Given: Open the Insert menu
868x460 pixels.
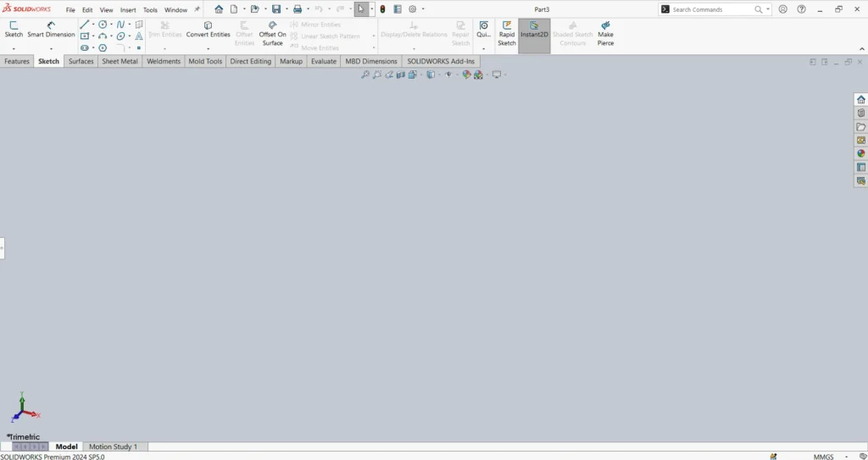Looking at the screenshot, I should (x=128, y=10).
